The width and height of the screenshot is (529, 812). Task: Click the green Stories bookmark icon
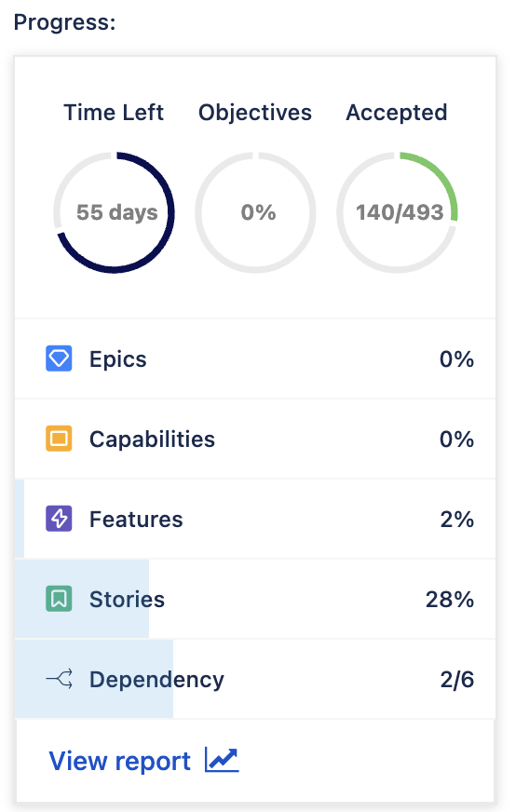59,599
